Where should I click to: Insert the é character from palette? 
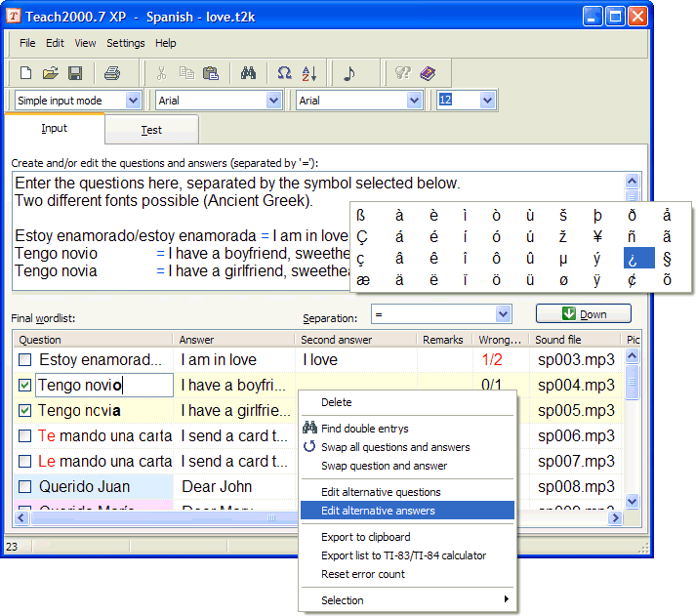point(433,236)
